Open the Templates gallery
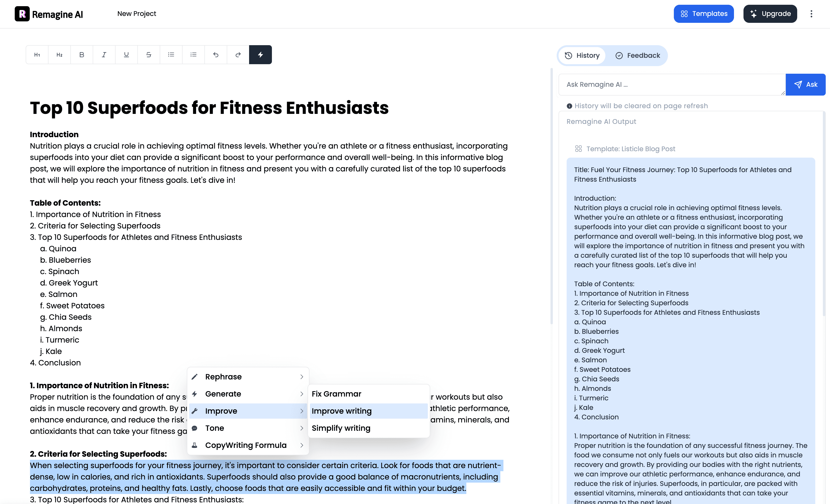830x504 pixels. pos(704,14)
